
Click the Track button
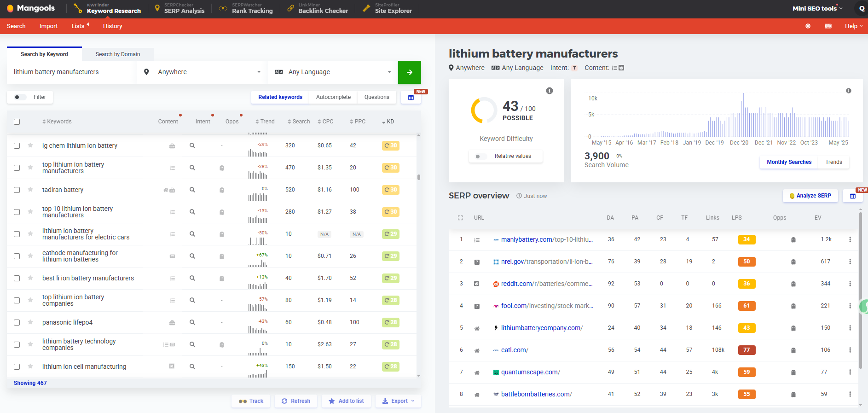click(251, 401)
